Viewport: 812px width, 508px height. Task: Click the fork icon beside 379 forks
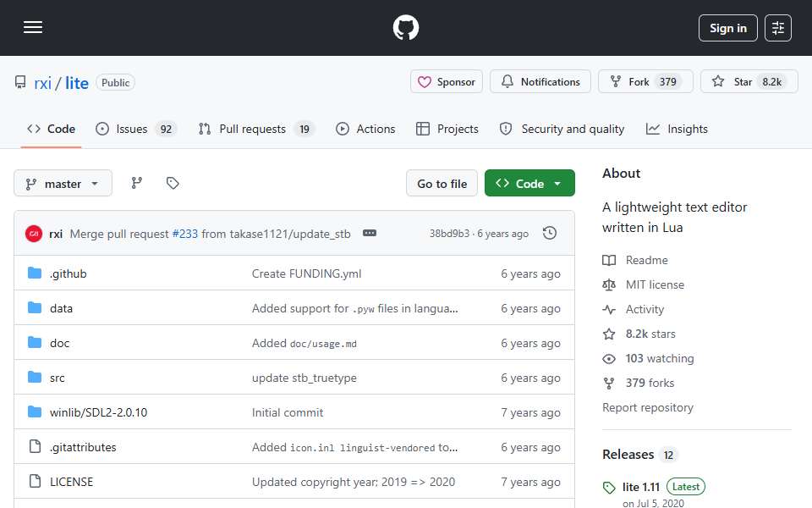tap(609, 383)
